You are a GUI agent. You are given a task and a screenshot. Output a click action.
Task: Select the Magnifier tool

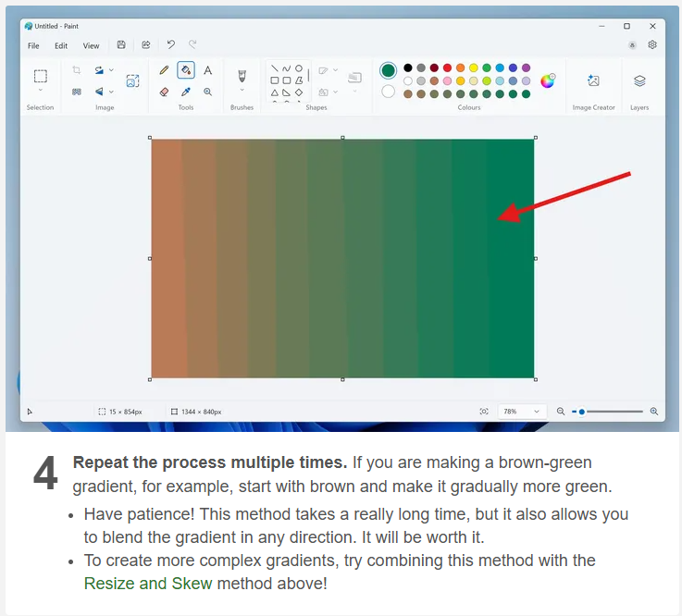[x=208, y=92]
